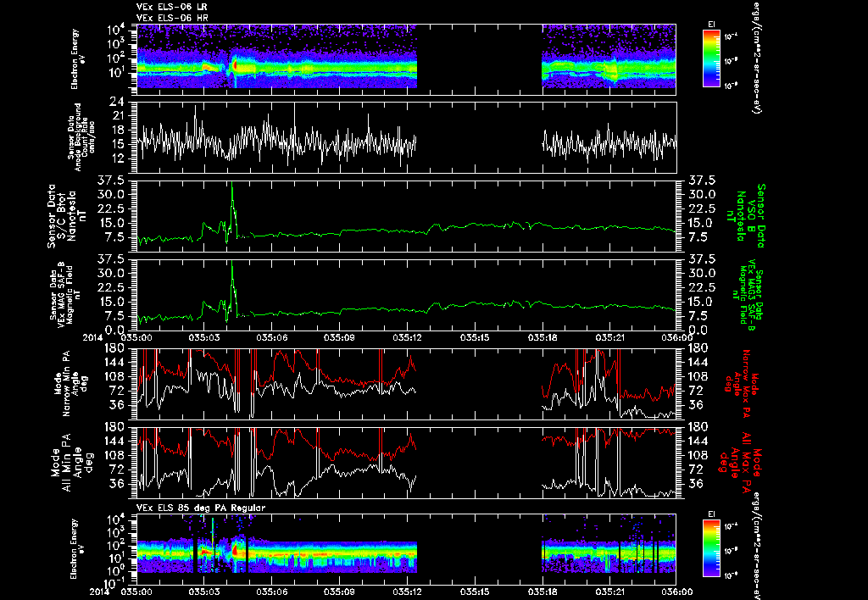The width and height of the screenshot is (868, 600).
Task: Click the bottom axis time label 035:15
Action: click(x=475, y=592)
